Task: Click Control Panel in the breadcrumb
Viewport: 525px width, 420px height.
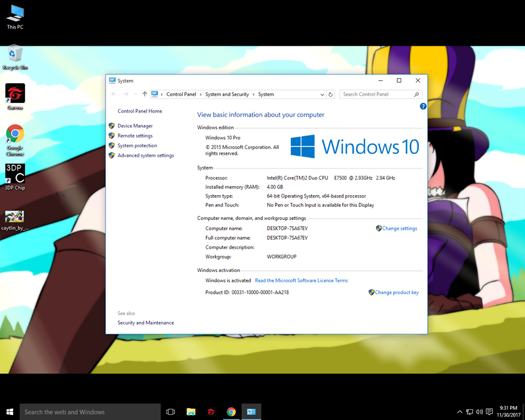Action: point(181,95)
